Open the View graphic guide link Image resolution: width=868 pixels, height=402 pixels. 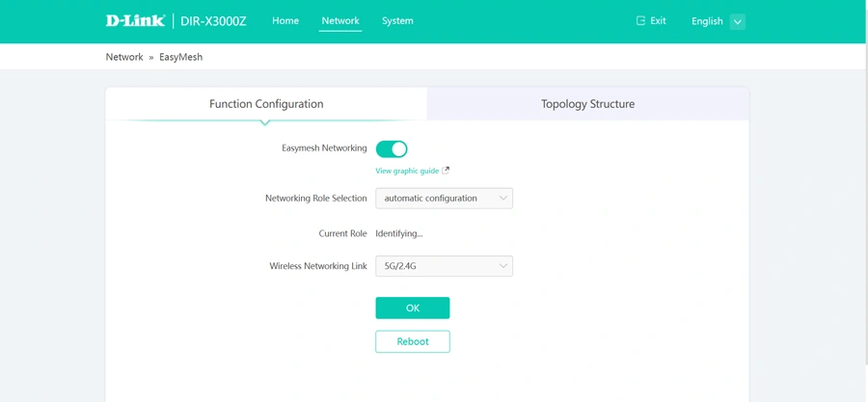[407, 171]
